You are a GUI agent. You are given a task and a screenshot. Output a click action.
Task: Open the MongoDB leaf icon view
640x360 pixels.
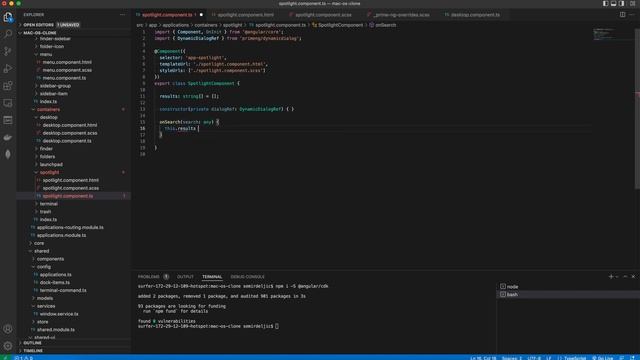pos(8,154)
